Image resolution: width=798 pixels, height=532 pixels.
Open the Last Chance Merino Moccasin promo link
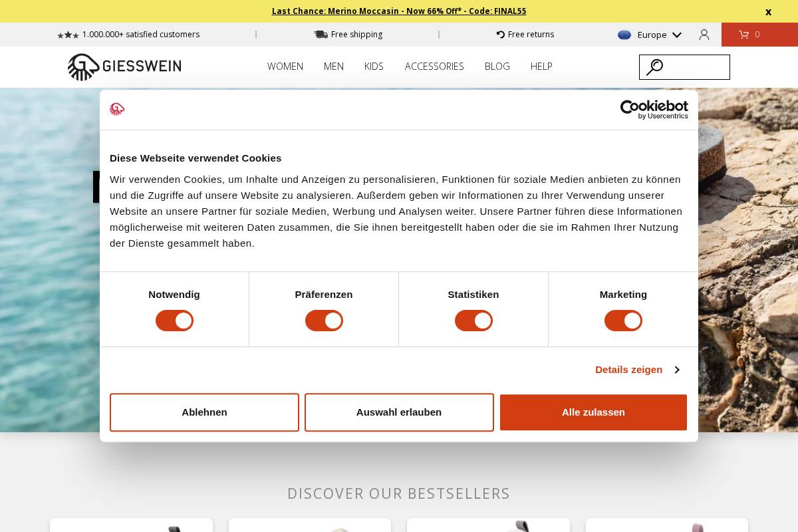click(x=399, y=11)
